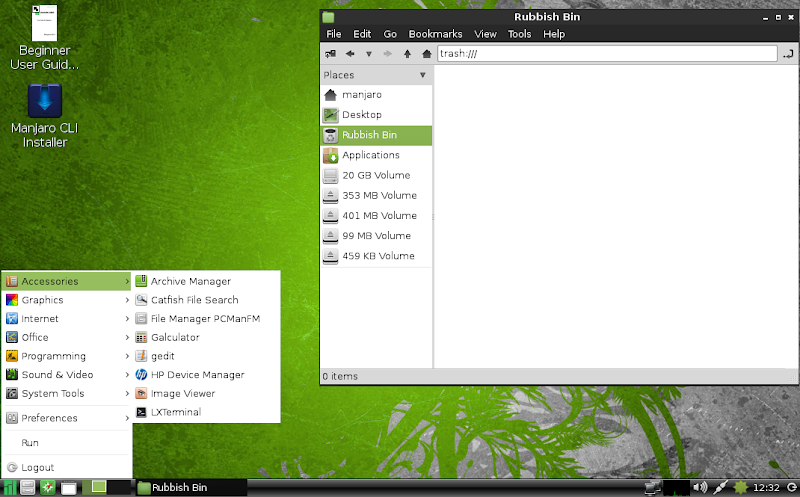Click the 12:32 clock
Image resolution: width=800 pixels, height=497 pixels.
click(766, 488)
